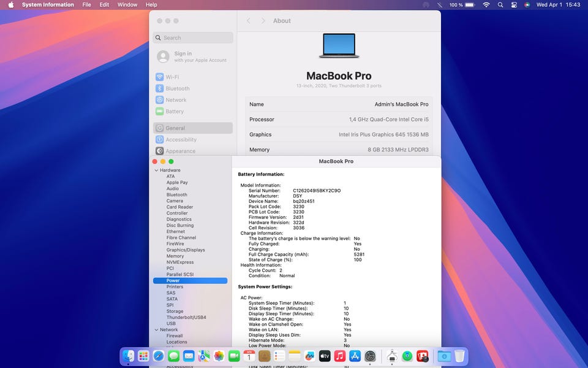
Task: Open Notes from the Dock
Action: pos(295,356)
